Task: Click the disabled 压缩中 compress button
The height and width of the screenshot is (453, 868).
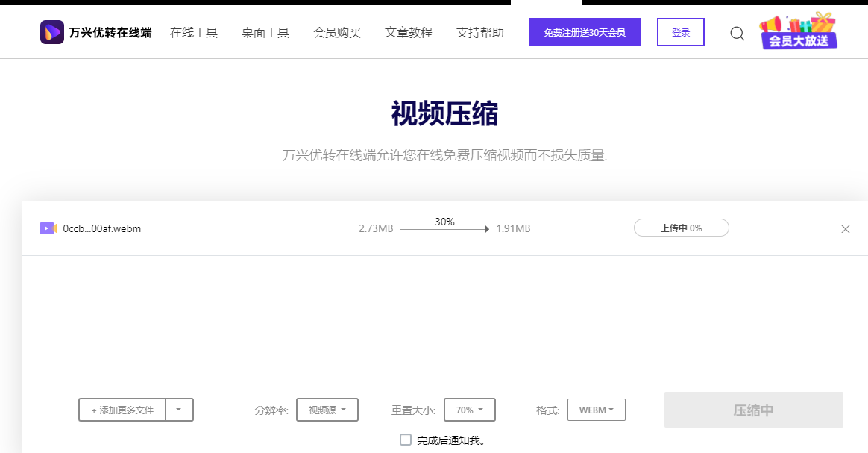Action: (753, 409)
